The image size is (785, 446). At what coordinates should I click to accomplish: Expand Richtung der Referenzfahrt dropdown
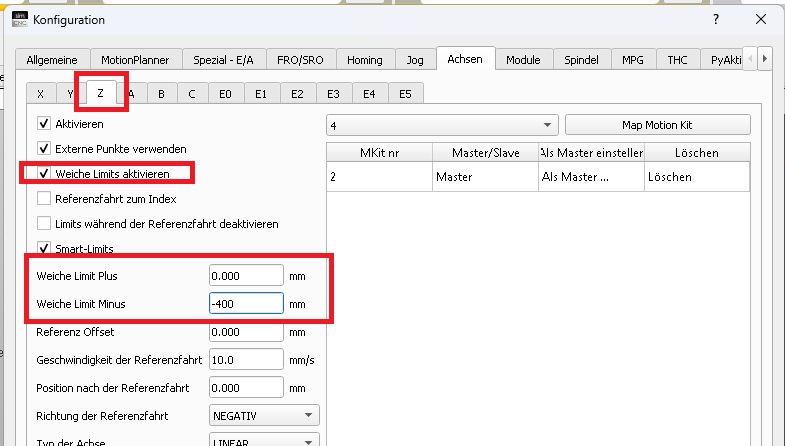tap(264, 415)
